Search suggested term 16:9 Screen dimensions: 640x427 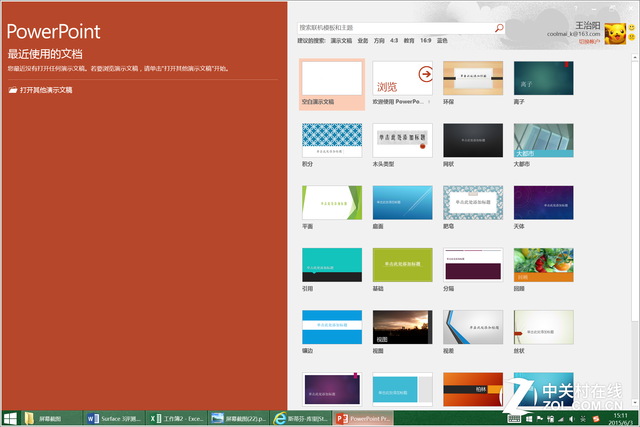[426, 41]
